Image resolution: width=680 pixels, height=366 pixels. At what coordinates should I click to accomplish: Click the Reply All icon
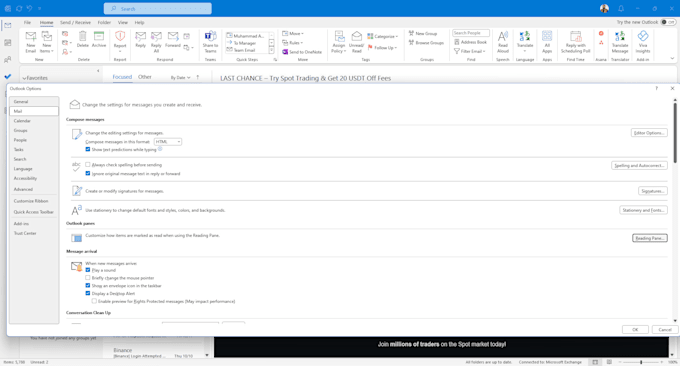point(156,36)
